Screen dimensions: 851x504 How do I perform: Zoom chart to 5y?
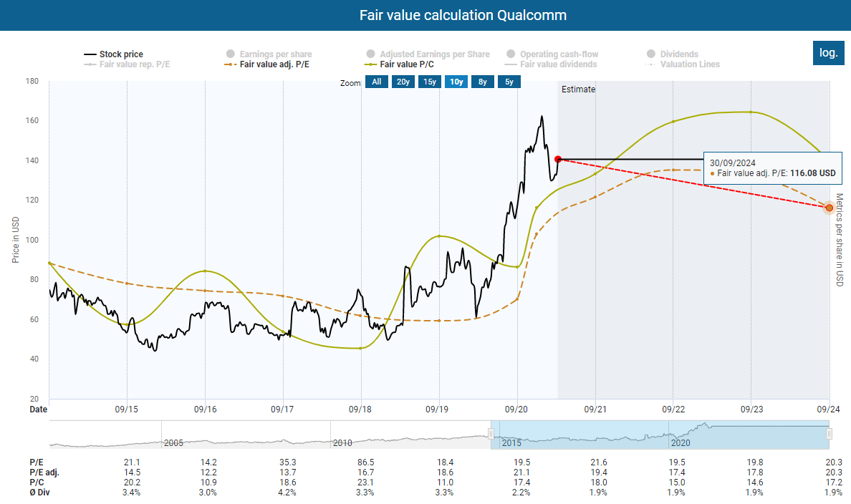tap(509, 82)
